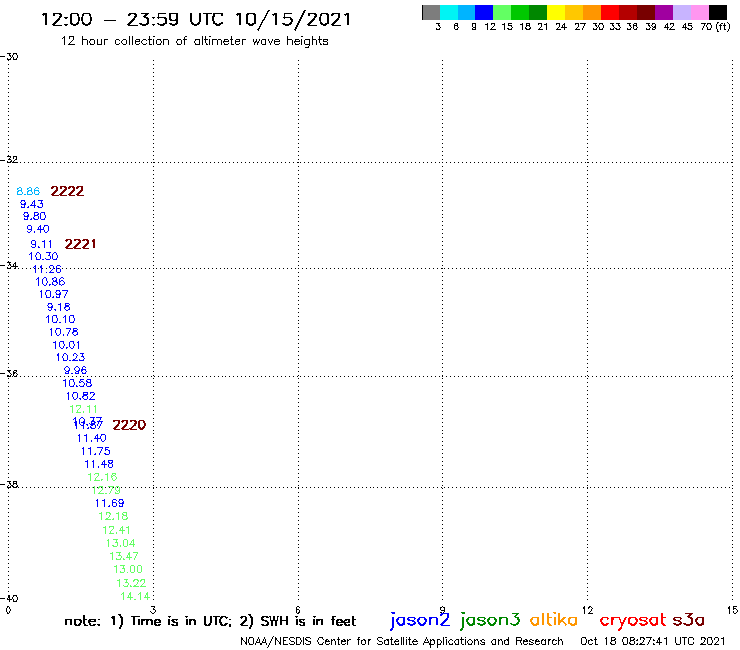The height and width of the screenshot is (650, 740).
Task: Click wave height value 12.18
Action: pyautogui.click(x=113, y=516)
